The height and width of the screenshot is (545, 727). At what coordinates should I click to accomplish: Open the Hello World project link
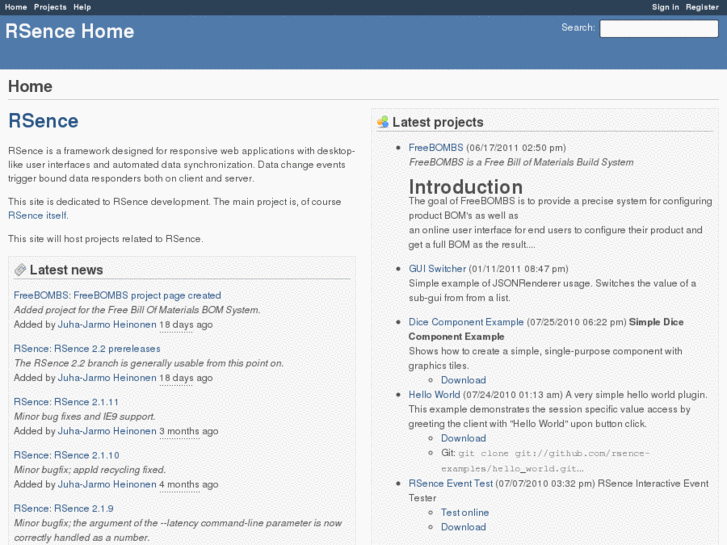tap(434, 395)
